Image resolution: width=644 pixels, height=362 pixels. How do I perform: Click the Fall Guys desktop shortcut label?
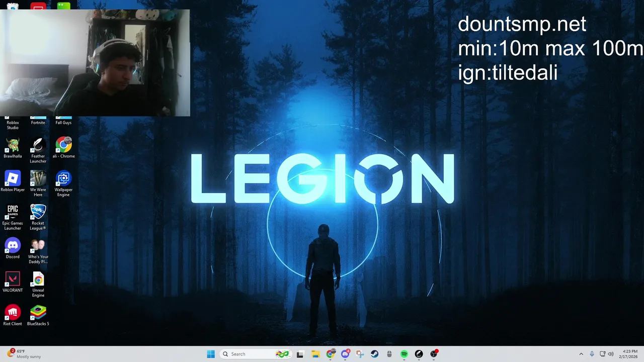click(x=63, y=123)
